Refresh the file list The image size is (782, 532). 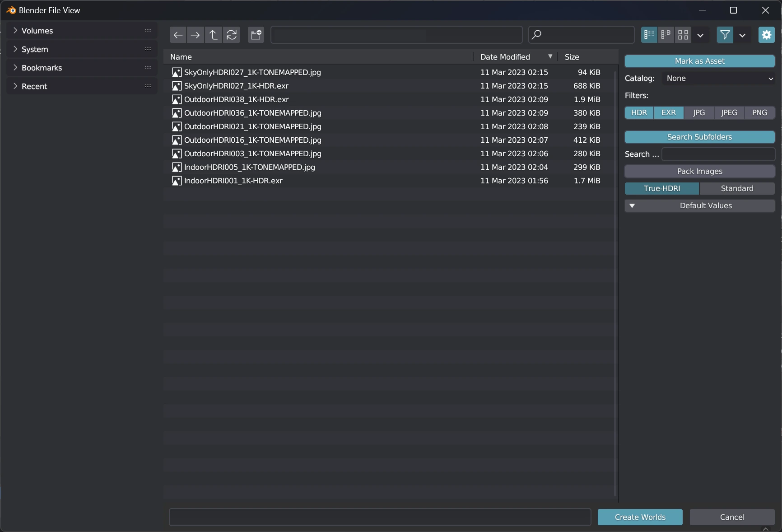232,35
